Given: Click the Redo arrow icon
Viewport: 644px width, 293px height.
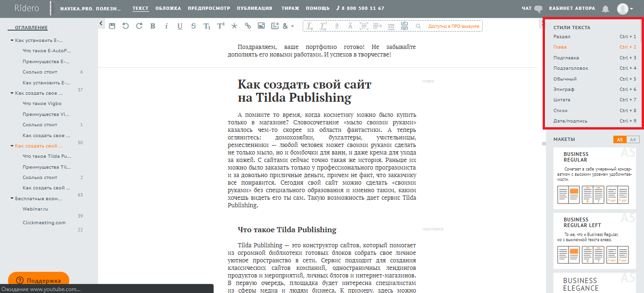Looking at the screenshot, I should (x=139, y=26).
